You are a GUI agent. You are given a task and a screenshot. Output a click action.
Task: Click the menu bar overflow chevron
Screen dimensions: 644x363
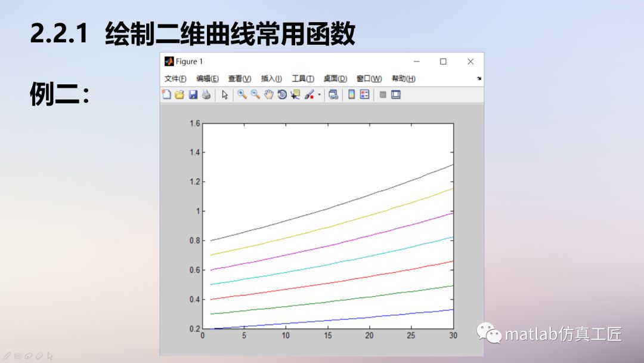pyautogui.click(x=479, y=78)
